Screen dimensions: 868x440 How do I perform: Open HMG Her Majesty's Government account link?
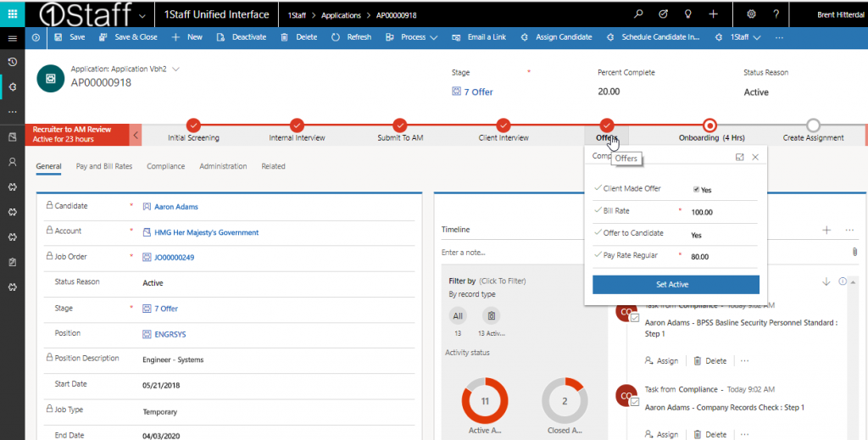[206, 232]
